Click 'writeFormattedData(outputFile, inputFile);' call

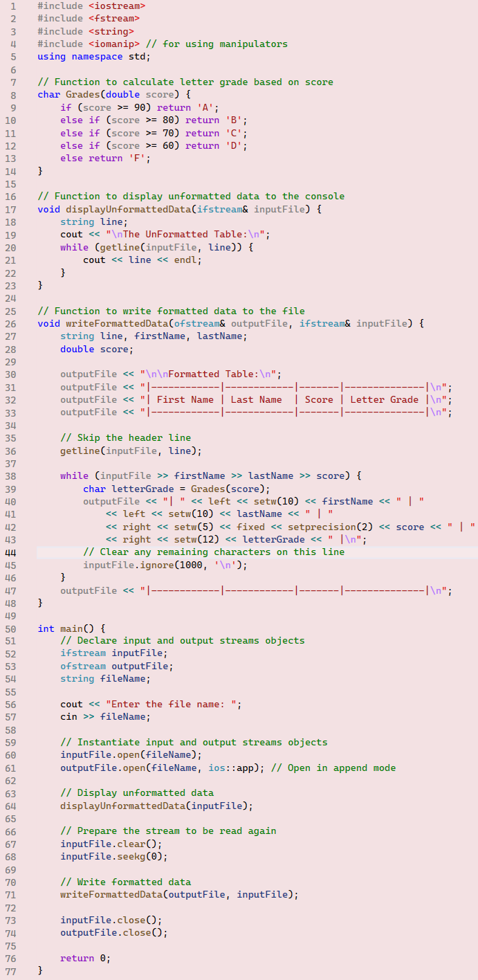(180, 895)
